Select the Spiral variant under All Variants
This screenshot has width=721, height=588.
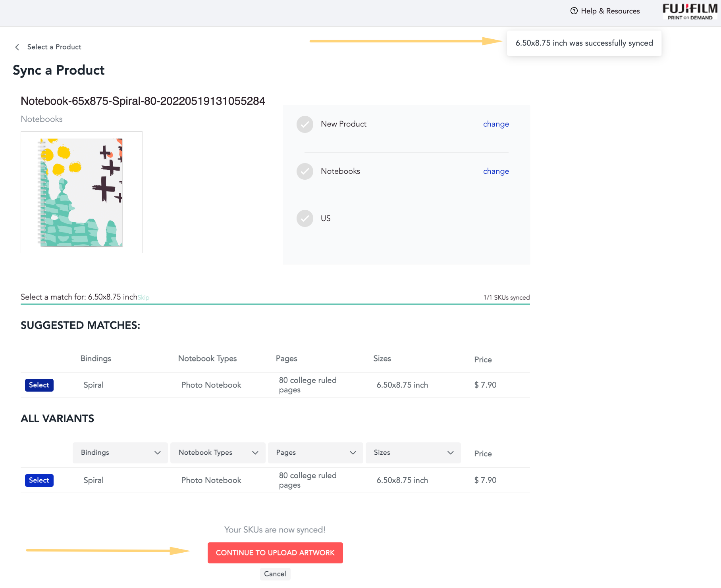[39, 480]
